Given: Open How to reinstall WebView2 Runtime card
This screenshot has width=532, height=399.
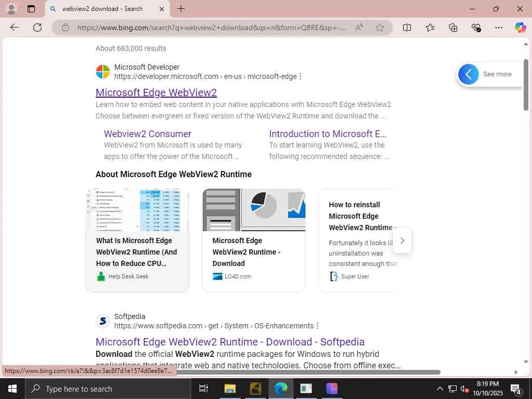Looking at the screenshot, I should click(x=356, y=240).
